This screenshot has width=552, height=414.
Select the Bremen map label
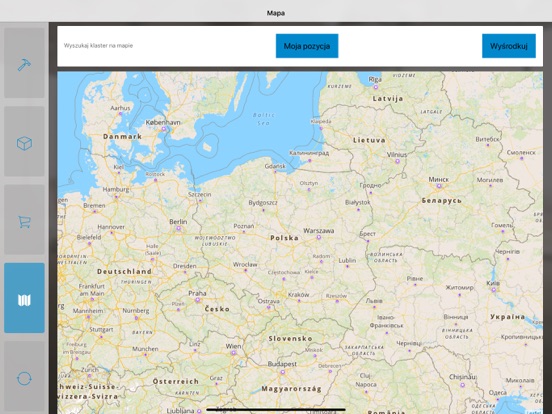click(x=94, y=205)
